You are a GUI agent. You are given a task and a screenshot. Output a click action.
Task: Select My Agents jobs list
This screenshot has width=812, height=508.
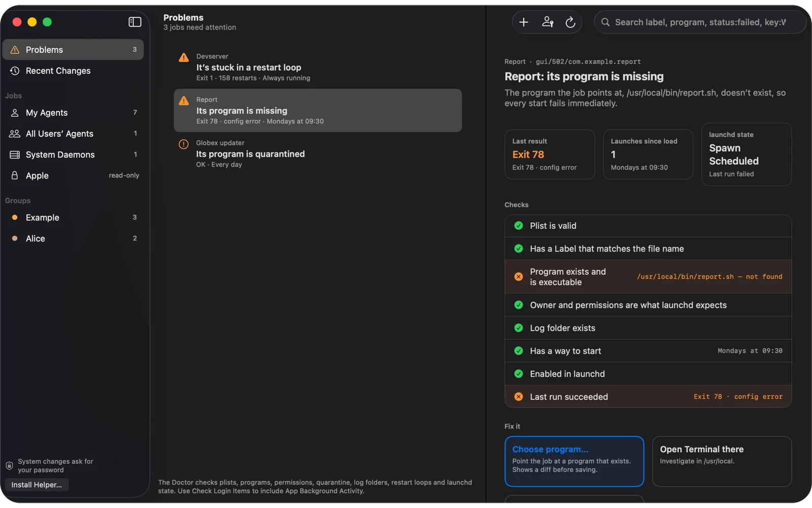(x=73, y=113)
